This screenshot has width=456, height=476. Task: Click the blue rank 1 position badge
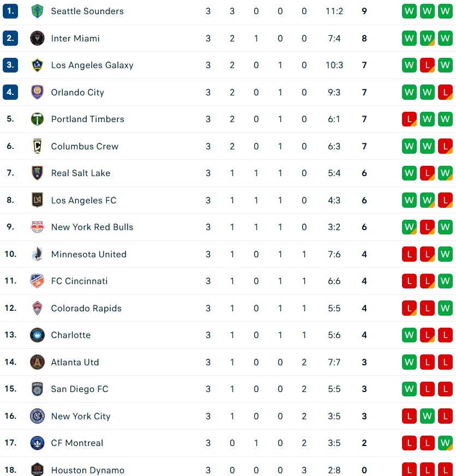click(x=10, y=11)
